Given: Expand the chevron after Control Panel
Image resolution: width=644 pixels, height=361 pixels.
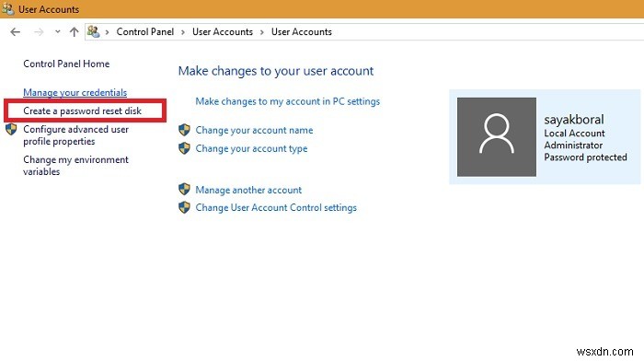Looking at the screenshot, I should tap(183, 32).
